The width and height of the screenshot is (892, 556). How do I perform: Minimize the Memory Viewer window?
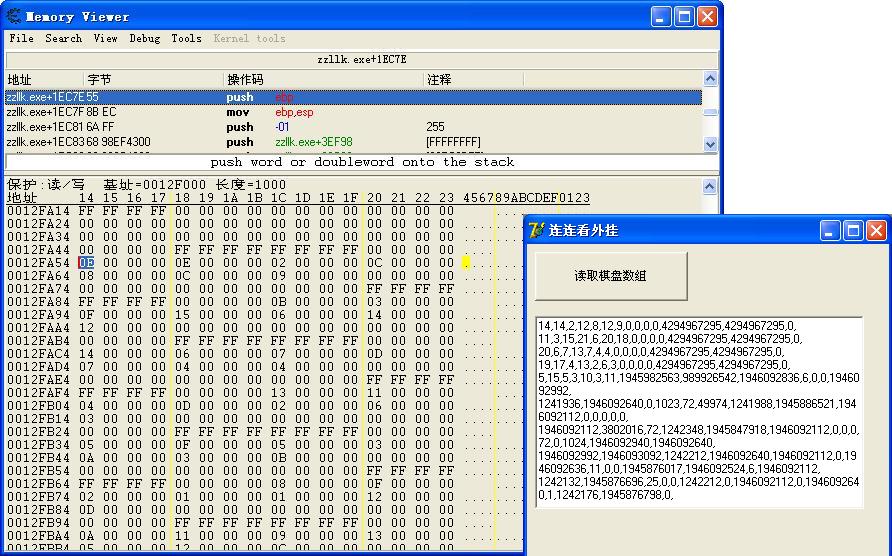660,17
